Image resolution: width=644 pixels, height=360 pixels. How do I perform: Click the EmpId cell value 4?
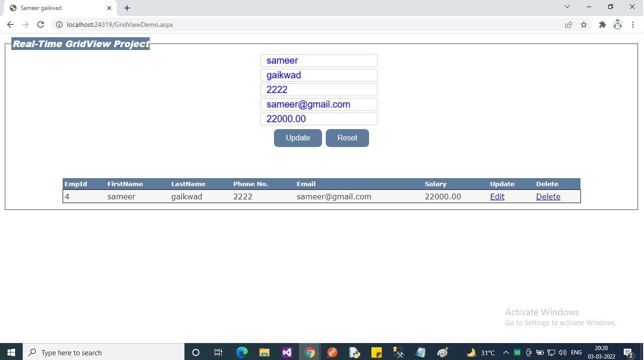click(67, 196)
